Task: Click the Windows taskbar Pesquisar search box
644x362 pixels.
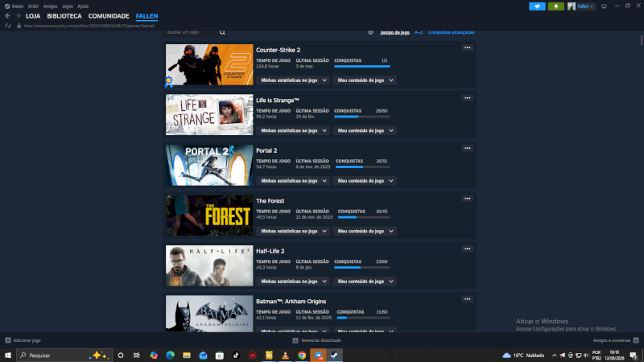Action: coord(64,356)
